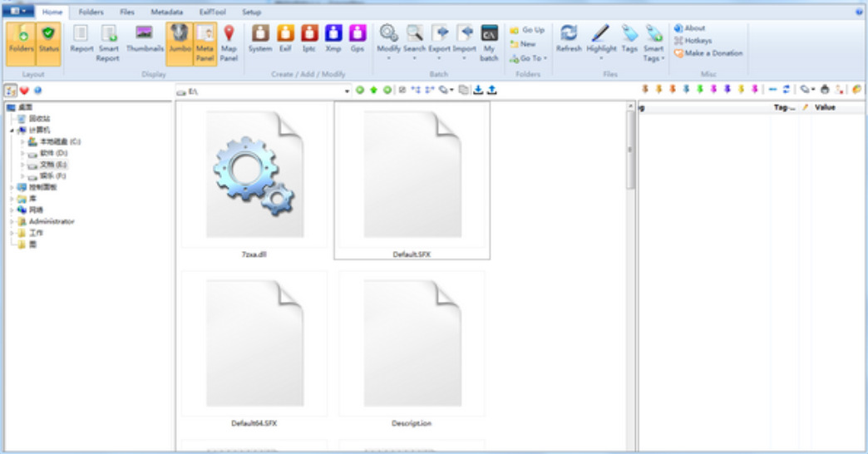Switch to the Home ribbon tab
This screenshot has height=454, width=868.
(x=52, y=12)
